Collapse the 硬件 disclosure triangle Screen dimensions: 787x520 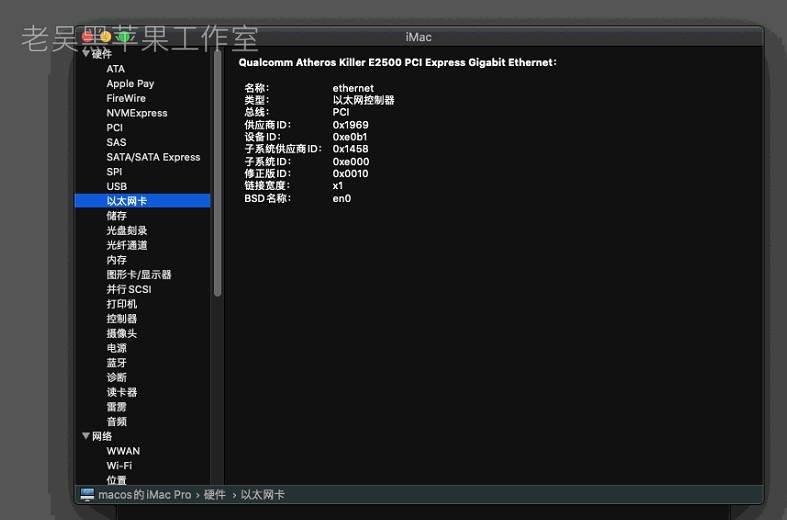(x=86, y=53)
